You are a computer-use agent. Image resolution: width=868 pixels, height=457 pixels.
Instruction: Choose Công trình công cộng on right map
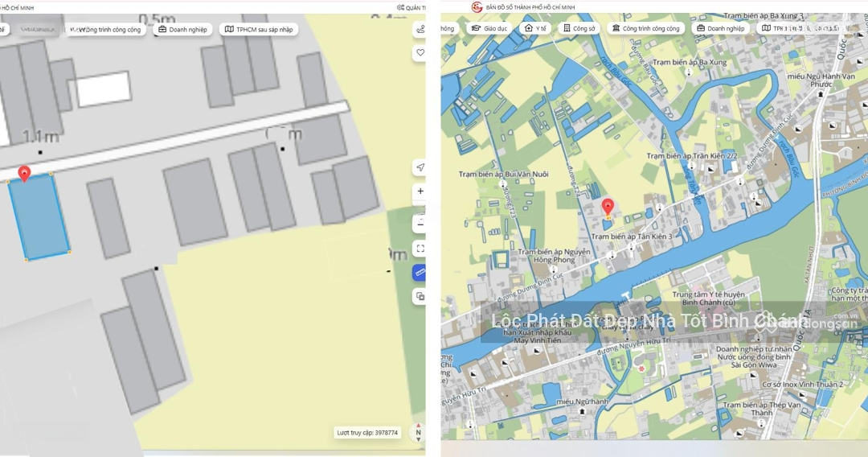click(x=645, y=28)
